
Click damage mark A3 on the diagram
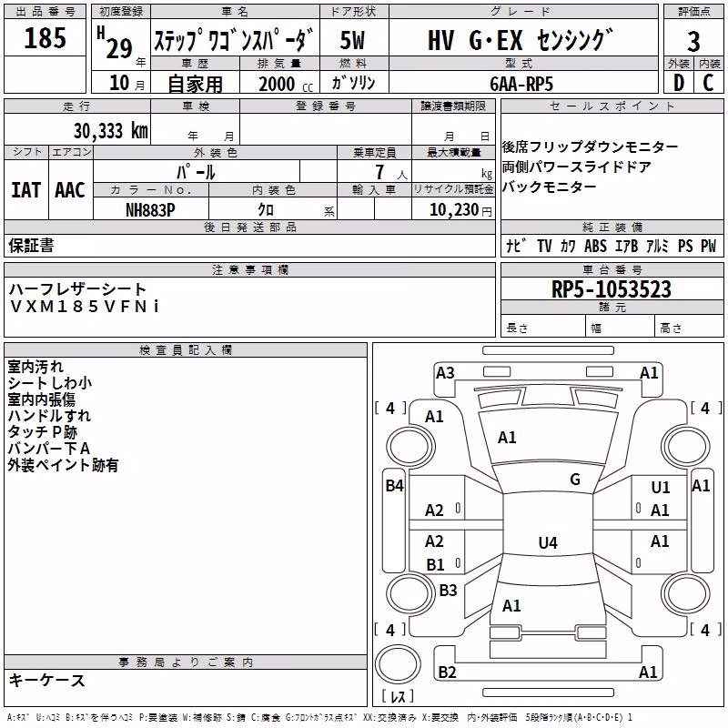pyautogui.click(x=445, y=373)
